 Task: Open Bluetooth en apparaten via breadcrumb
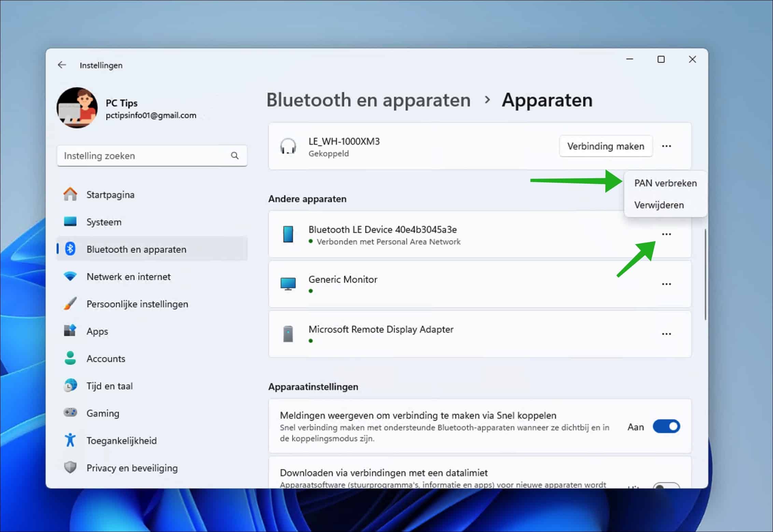point(368,100)
